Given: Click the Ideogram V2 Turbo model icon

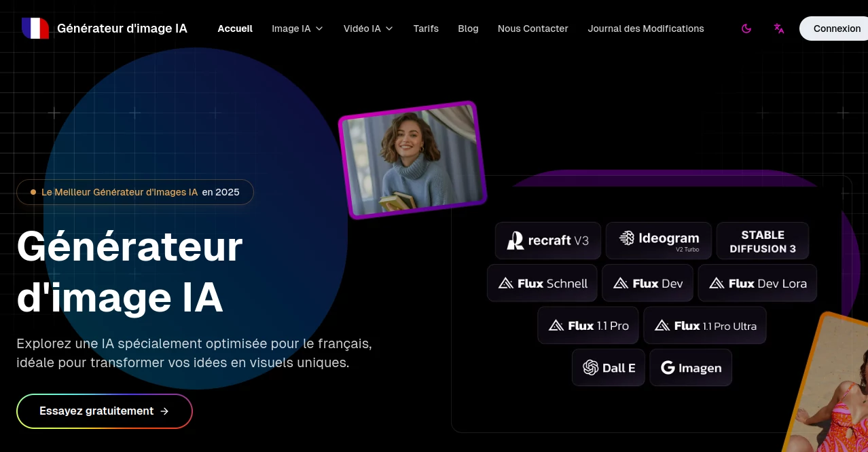Looking at the screenshot, I should tap(626, 240).
